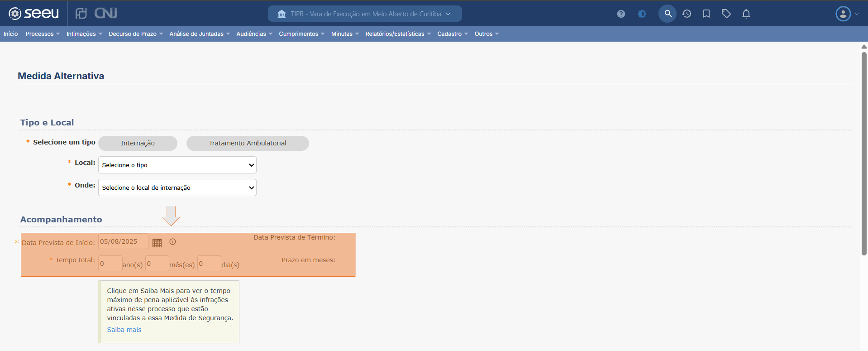Viewport: 868px width, 351px height.
Task: Open the Intimações menu
Action: (x=84, y=34)
